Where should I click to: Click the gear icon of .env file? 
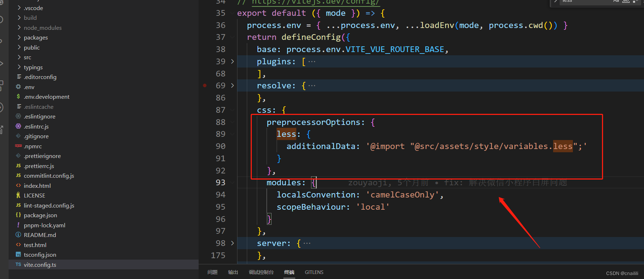(18, 87)
